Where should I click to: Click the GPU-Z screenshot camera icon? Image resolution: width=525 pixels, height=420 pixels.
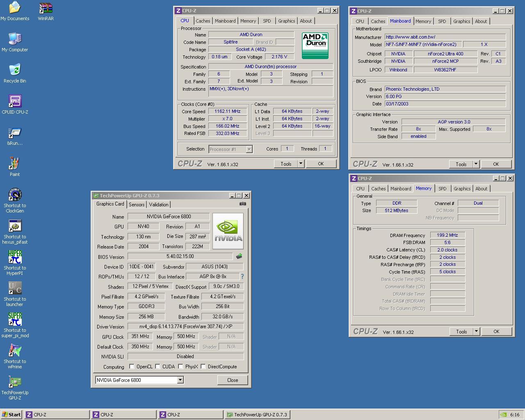[243, 203]
